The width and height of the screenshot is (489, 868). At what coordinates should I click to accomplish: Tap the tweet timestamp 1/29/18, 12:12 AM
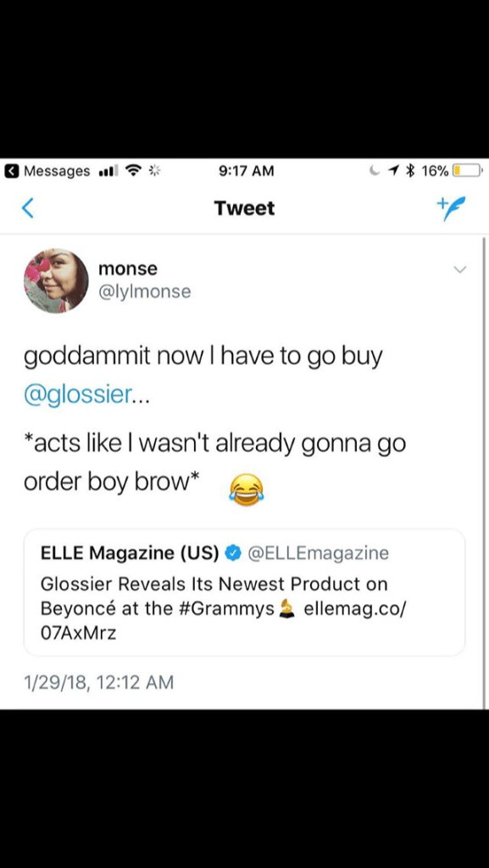click(98, 682)
